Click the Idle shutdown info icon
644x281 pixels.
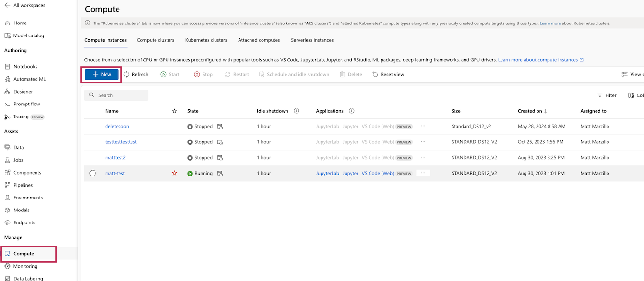tap(296, 111)
